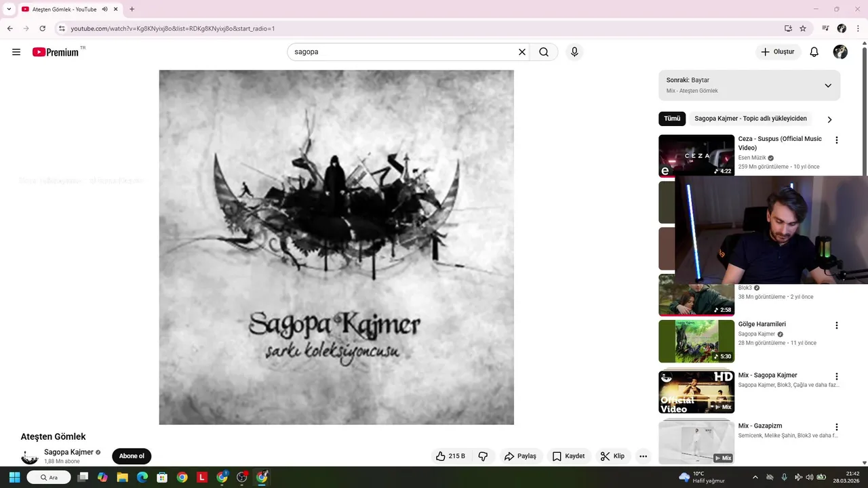
Task: Go back in browser history
Action: pos(9,28)
